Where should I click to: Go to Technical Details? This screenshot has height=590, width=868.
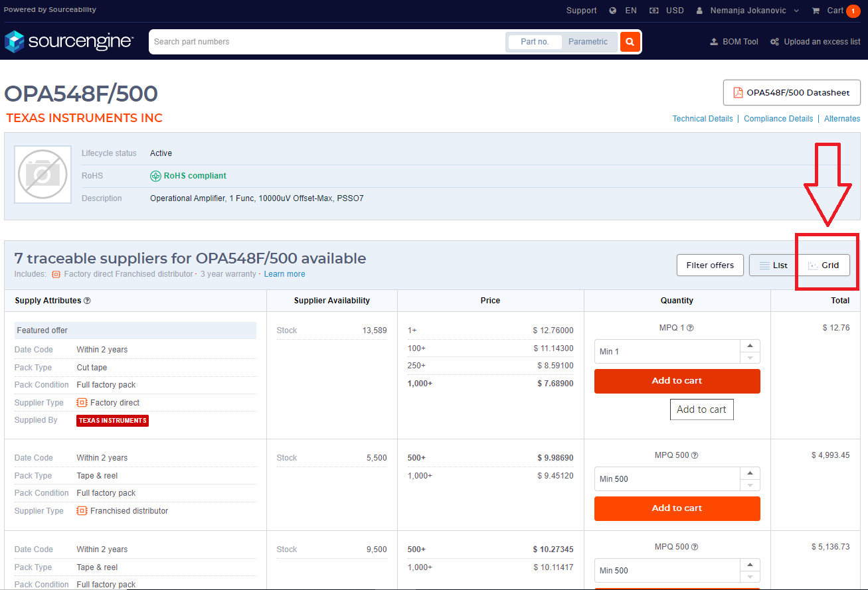coord(703,119)
